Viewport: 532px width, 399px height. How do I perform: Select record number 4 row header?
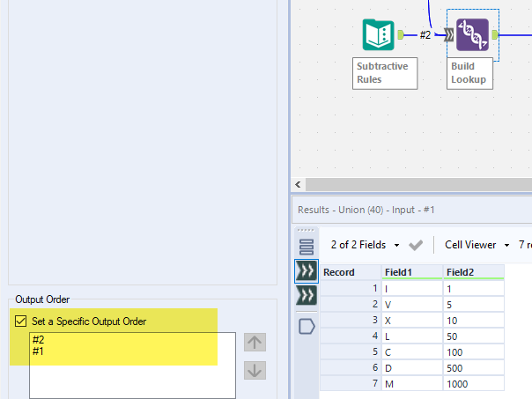351,336
